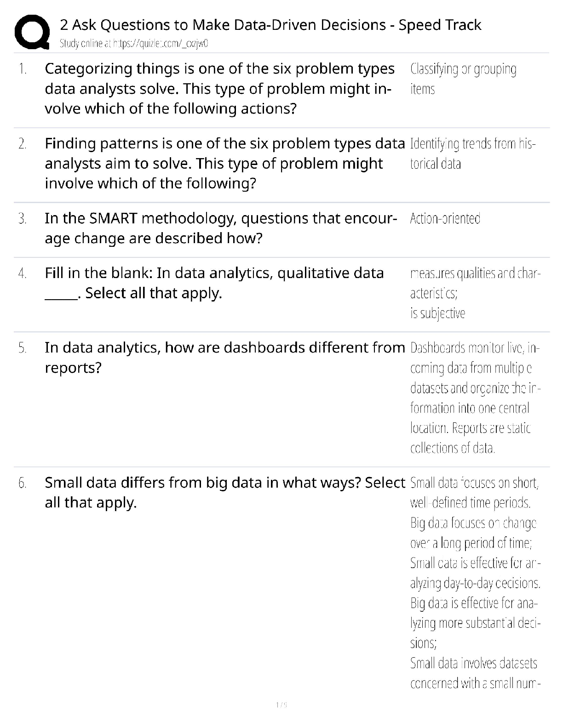Select question number 2 marker
Screen dimensions: 563x728
click(23, 144)
